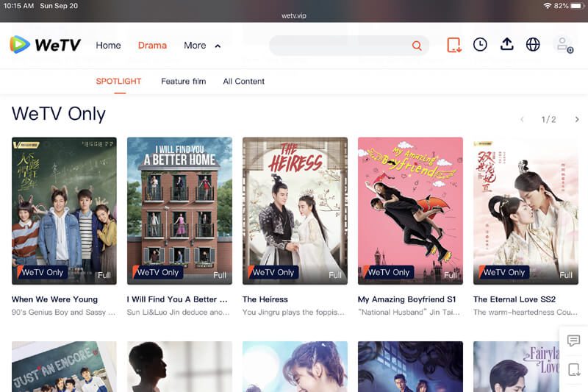The height and width of the screenshot is (392, 588).
Task: Click inside the search input field
Action: pos(338,46)
